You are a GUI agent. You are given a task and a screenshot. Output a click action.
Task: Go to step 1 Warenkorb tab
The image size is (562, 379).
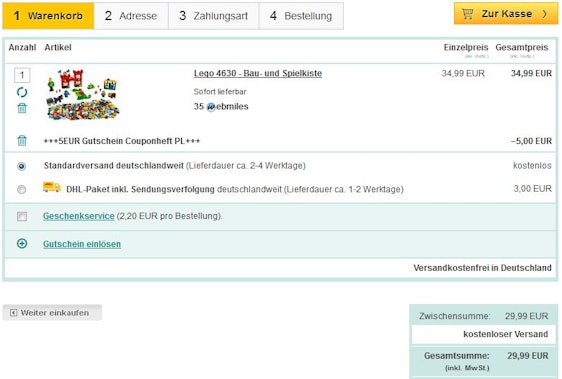48,16
